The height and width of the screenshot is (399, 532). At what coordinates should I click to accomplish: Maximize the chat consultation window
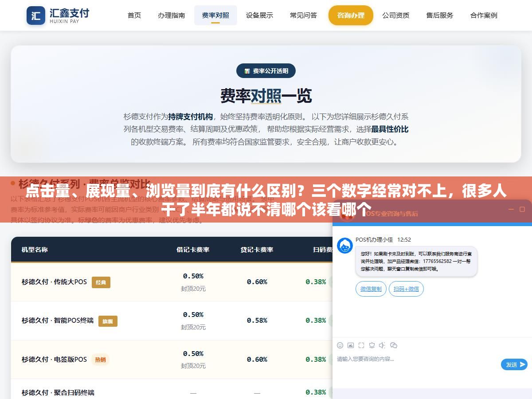tap(521, 209)
